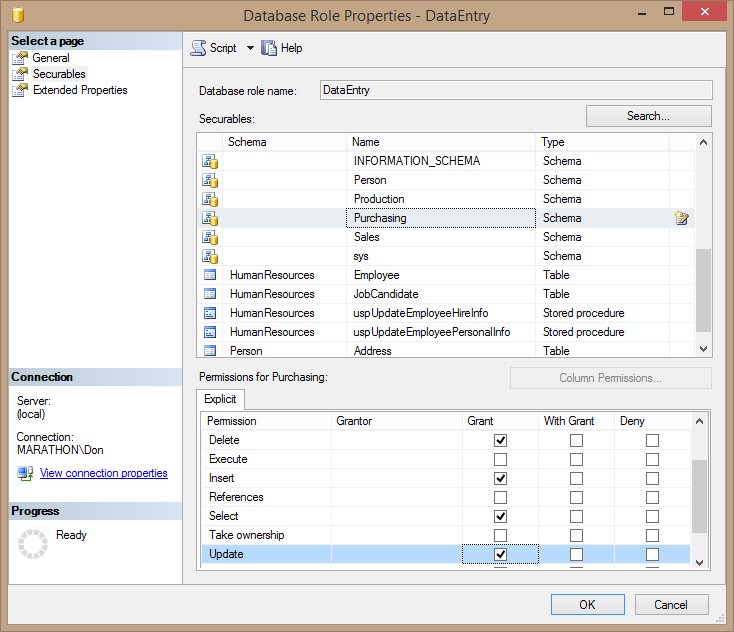
Task: Uncheck Grant for Delete permission
Action: point(500,440)
